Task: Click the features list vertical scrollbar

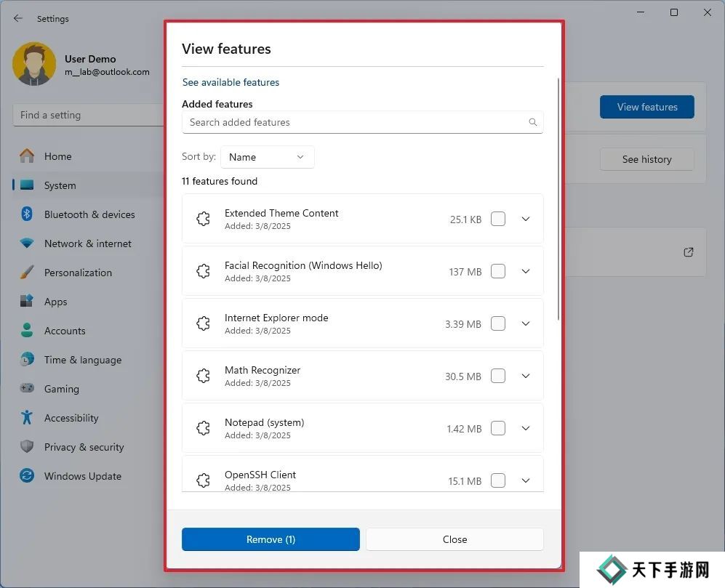Action: tap(558, 196)
